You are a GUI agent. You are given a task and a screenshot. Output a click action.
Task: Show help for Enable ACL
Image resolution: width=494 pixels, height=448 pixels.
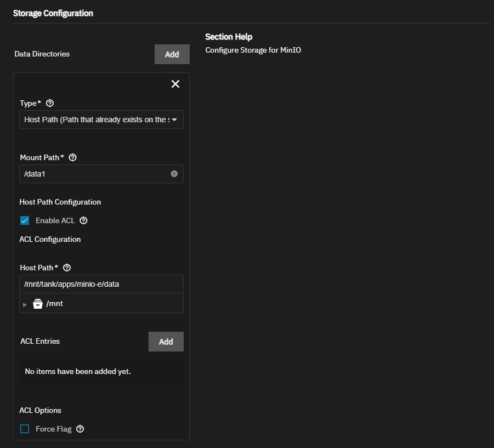coord(83,220)
